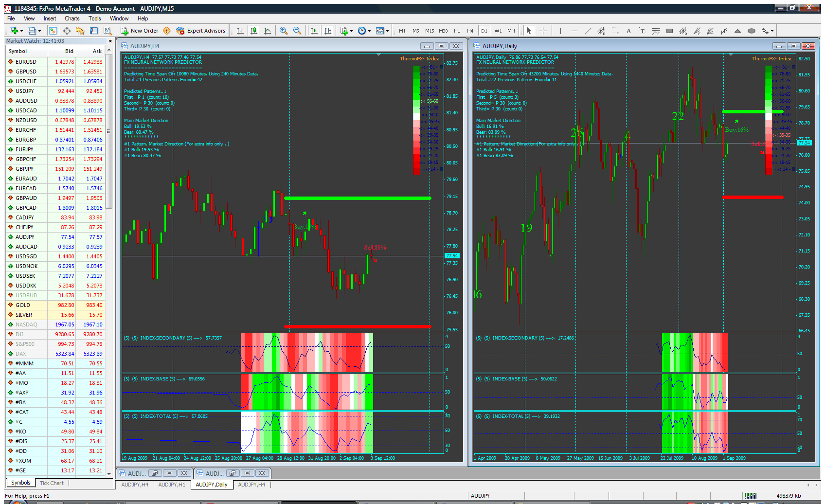The width and height of the screenshot is (825, 504).
Task: Draw a Horizontal Line tool
Action: 574,31
